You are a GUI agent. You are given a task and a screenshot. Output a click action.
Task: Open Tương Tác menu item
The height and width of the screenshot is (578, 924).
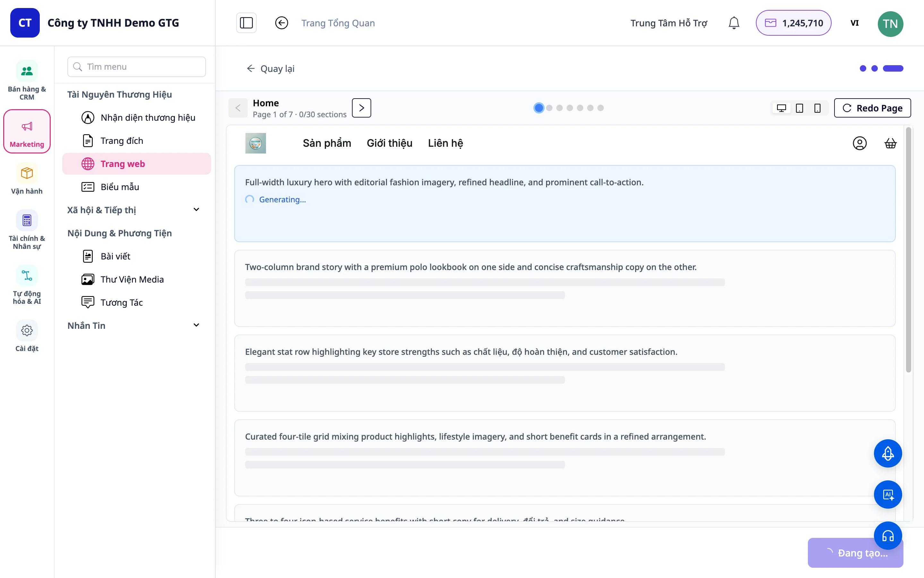click(x=137, y=302)
